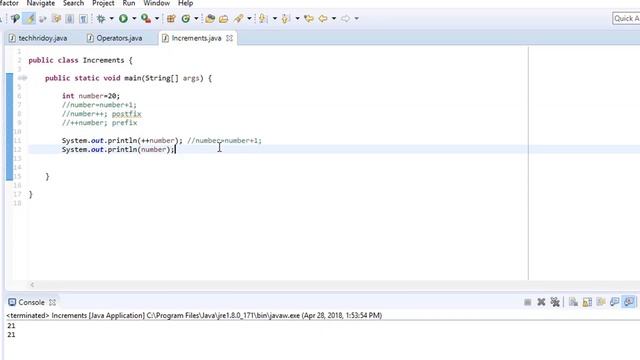Open the Next Annotation dropdown arrow
Viewport: 640px width, 360px height.
[274, 18]
